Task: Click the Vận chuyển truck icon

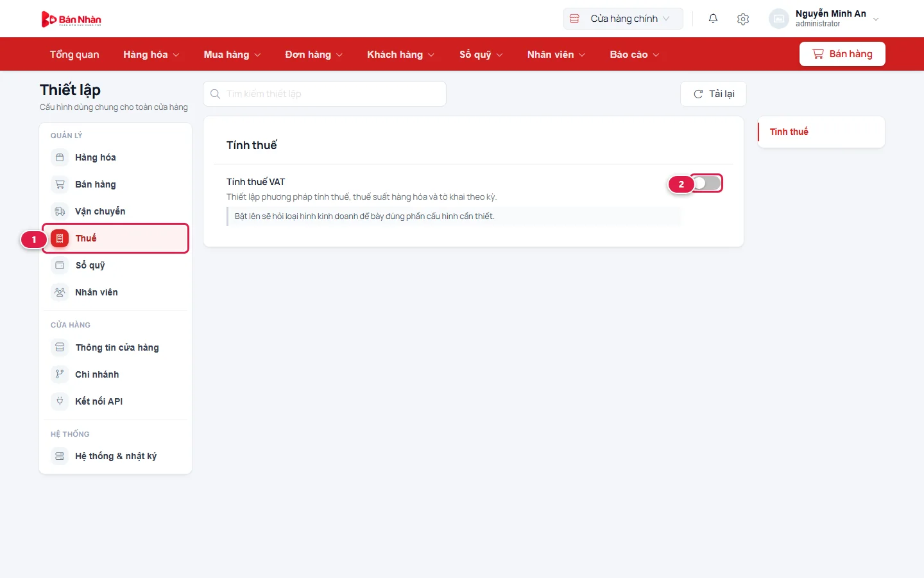Action: [x=60, y=211]
